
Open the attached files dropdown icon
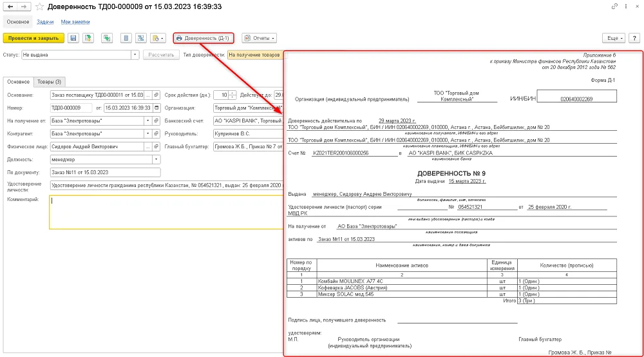coord(158,38)
